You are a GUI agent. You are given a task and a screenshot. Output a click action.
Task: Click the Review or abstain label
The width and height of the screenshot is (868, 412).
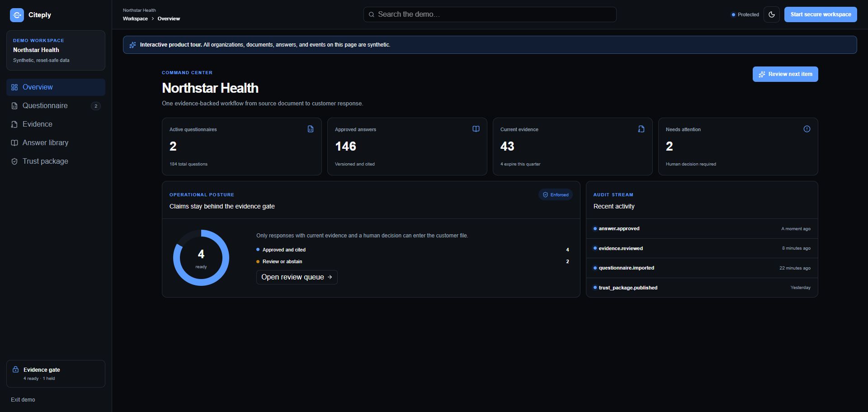pos(282,261)
